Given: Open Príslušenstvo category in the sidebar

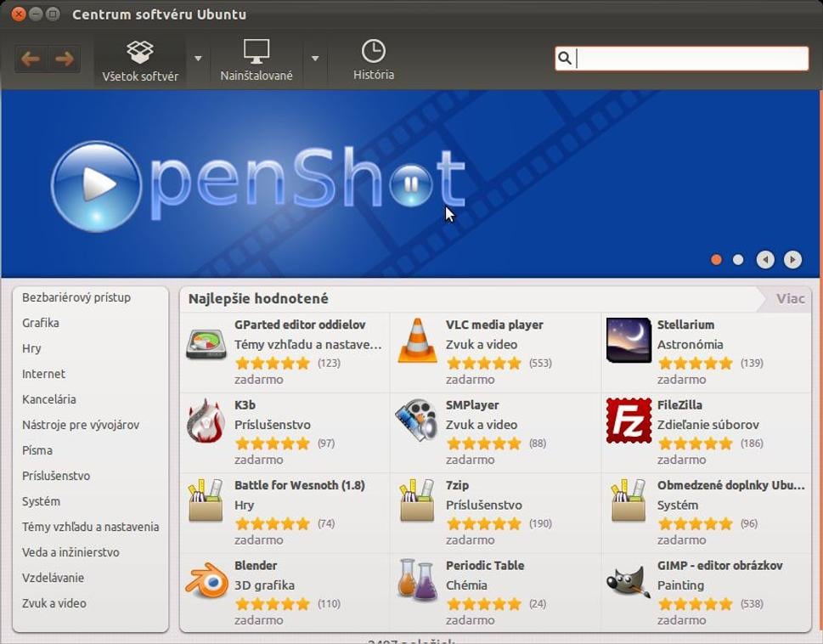Looking at the screenshot, I should click(x=56, y=476).
